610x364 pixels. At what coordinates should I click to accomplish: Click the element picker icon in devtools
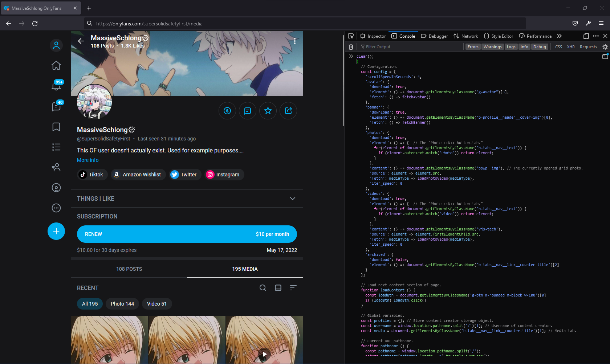pos(351,36)
